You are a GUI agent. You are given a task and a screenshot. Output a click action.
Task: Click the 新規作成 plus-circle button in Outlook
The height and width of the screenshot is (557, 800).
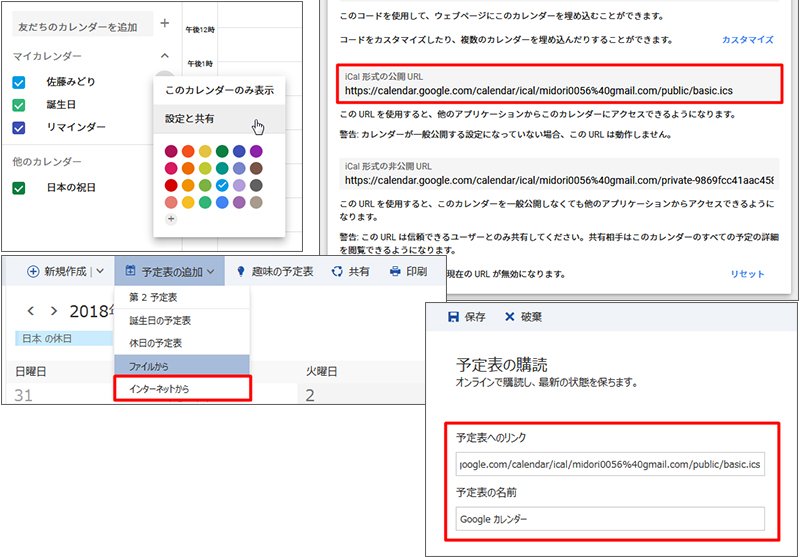click(56, 271)
